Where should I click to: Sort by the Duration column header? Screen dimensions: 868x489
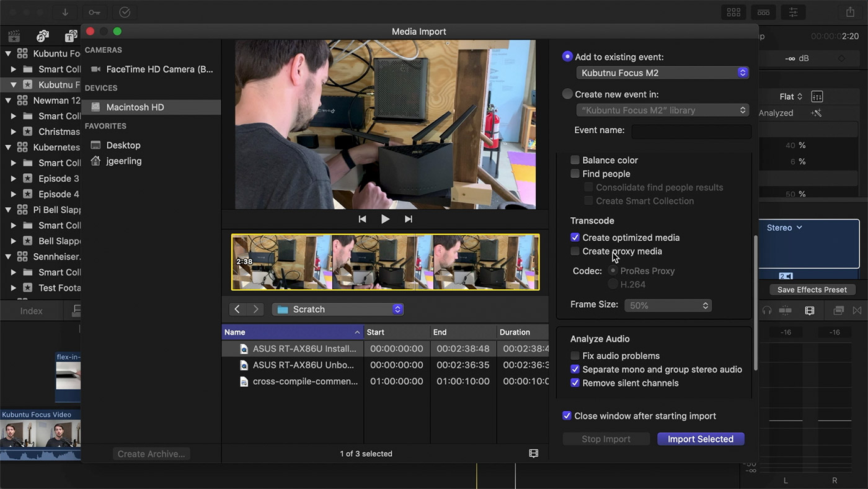coord(523,332)
